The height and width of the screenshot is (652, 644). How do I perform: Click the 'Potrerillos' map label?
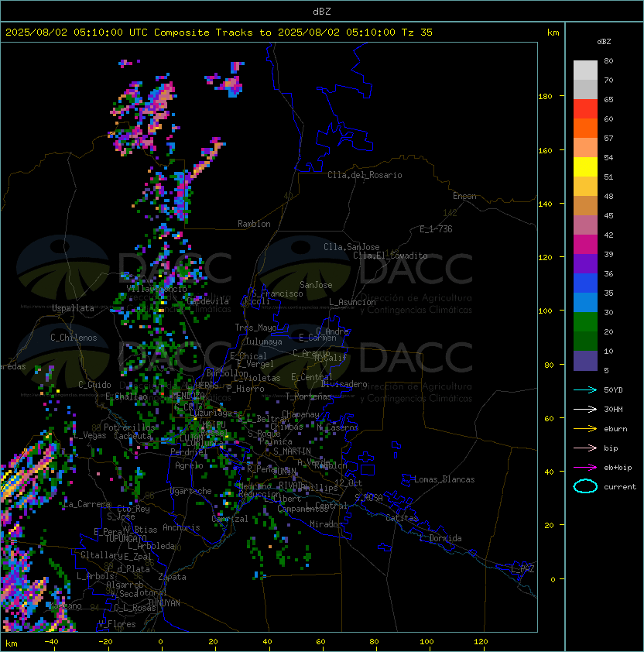(x=129, y=427)
